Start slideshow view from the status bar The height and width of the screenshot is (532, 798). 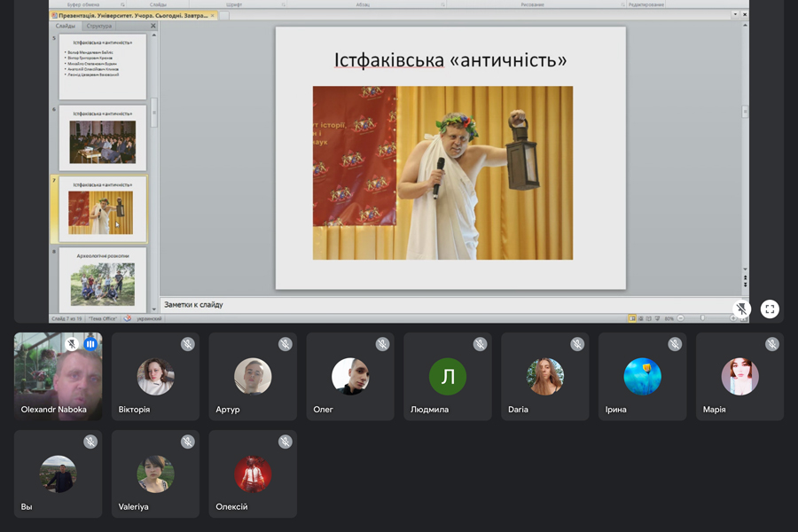657,318
